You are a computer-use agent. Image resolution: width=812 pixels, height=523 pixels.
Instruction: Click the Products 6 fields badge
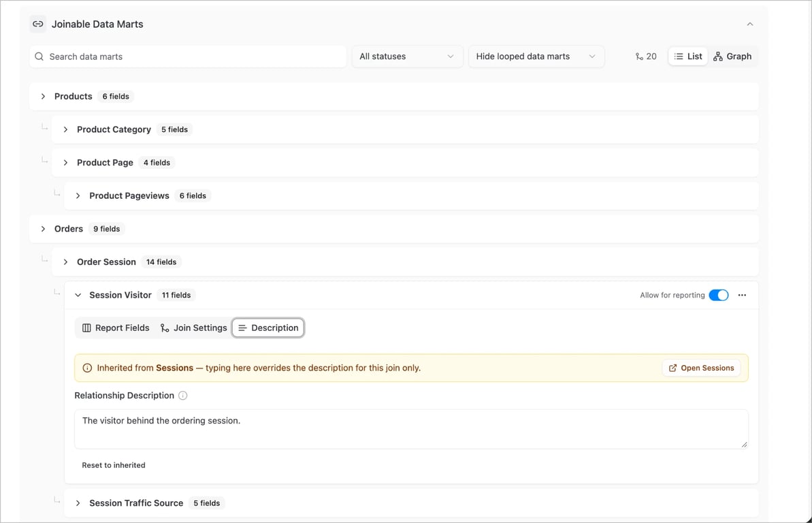(x=116, y=97)
